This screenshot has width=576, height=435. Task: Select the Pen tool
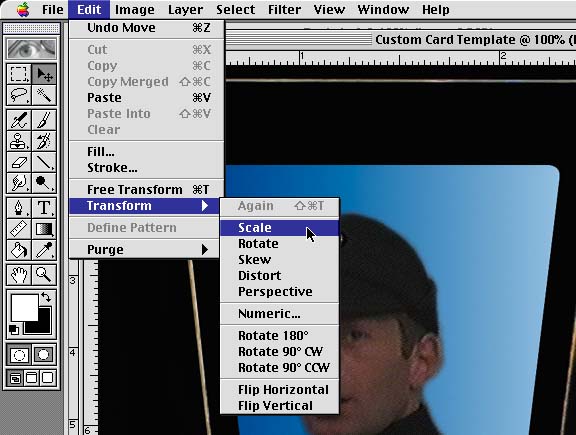tap(19, 208)
